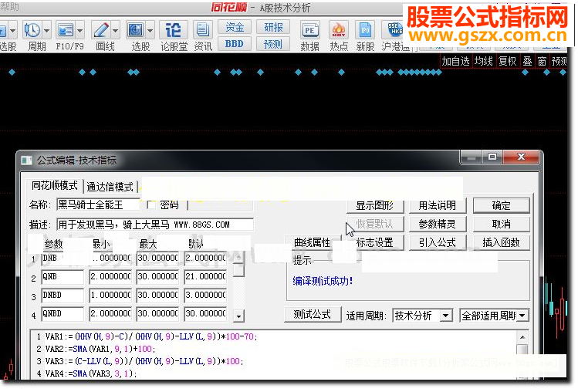Open the 标志设置 button

375,242
